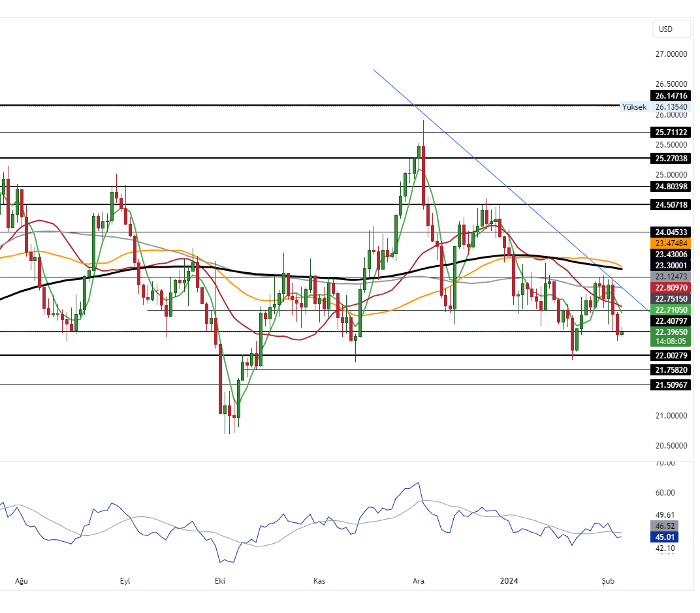Select the 22.00279 support level label

click(x=671, y=355)
